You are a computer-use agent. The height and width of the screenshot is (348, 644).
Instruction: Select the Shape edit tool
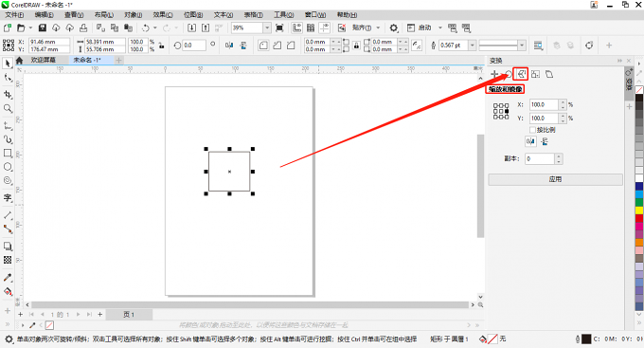click(x=8, y=78)
